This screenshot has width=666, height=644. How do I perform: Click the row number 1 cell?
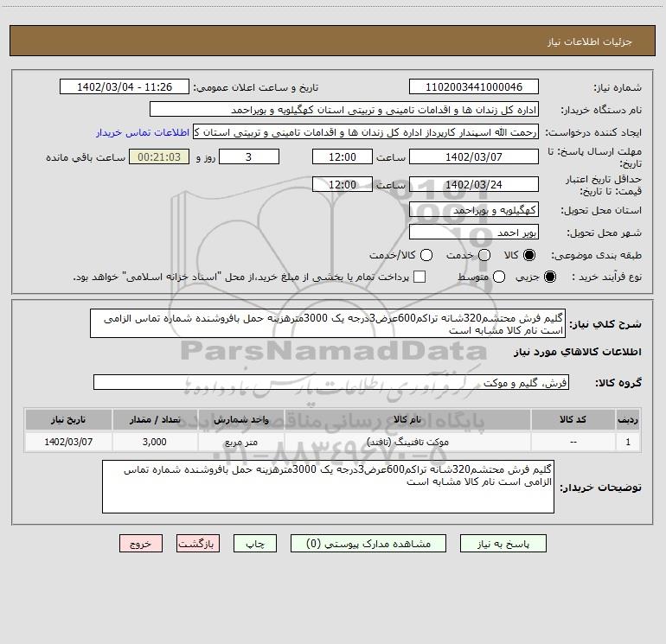tap(628, 442)
